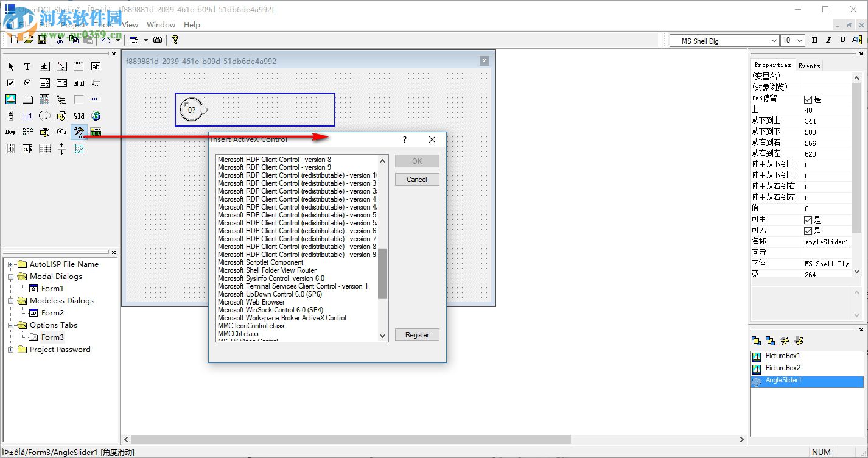This screenshot has height=458, width=868.
Task: Select the spin button control tool
Action: [10, 116]
